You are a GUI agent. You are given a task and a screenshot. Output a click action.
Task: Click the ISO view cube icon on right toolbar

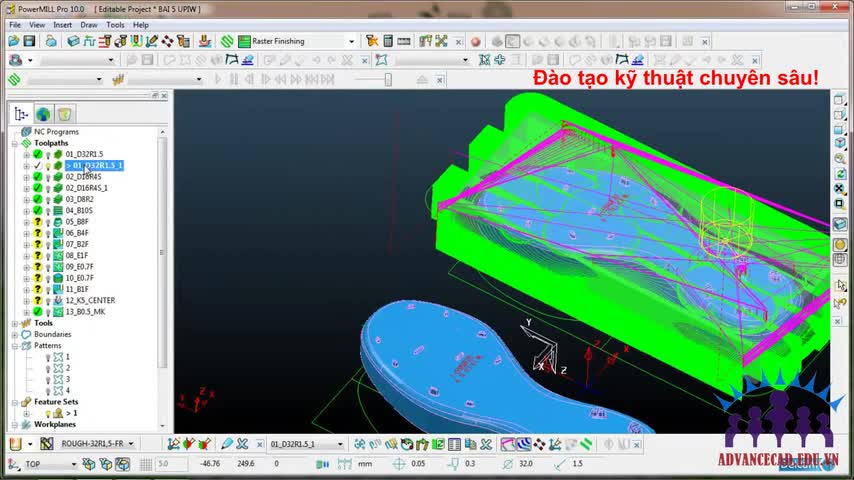pos(839,143)
